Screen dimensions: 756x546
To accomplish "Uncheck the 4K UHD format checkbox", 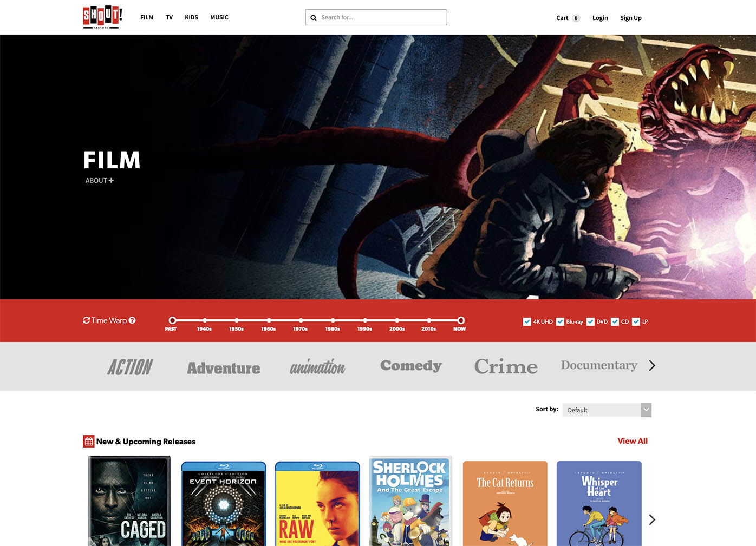I will [x=527, y=321].
